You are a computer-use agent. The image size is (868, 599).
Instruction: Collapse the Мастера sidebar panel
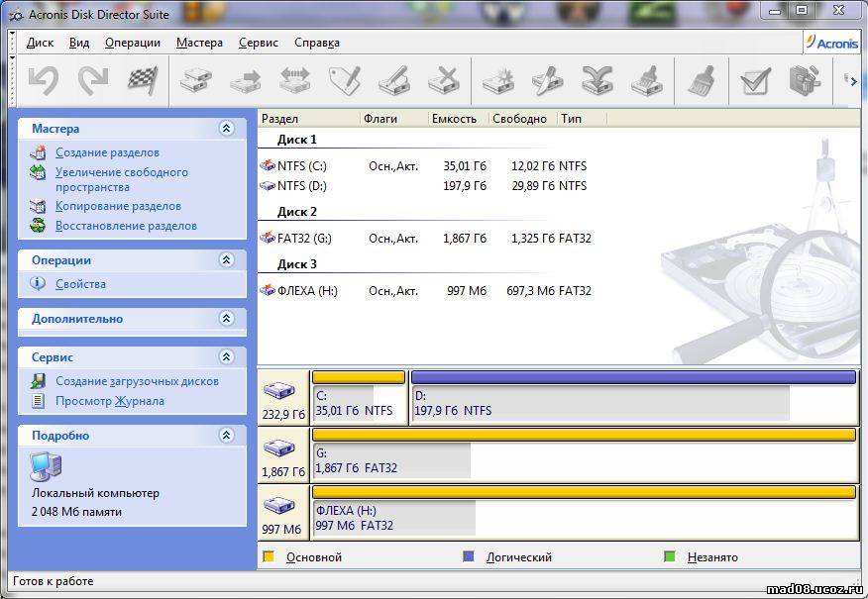click(x=226, y=129)
